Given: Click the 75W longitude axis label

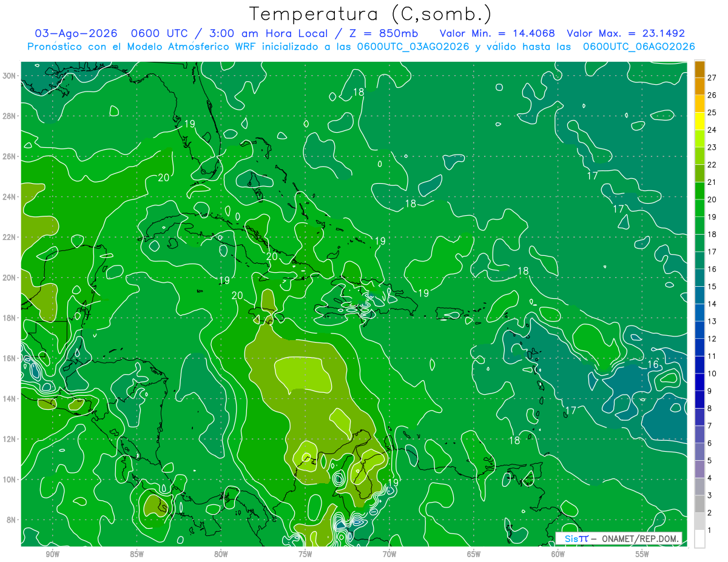Looking at the screenshot, I should pos(305,554).
